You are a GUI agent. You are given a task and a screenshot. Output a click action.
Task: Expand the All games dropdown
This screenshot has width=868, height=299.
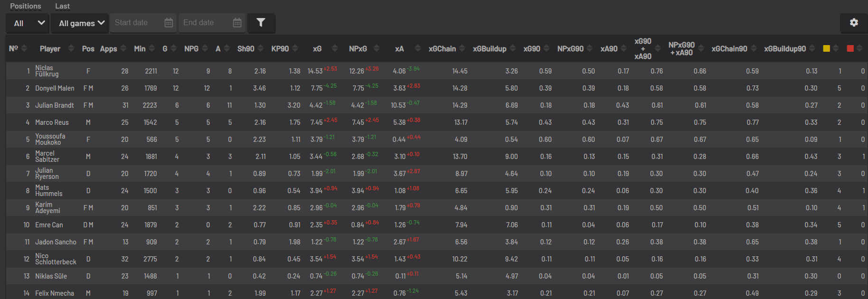[x=81, y=23]
